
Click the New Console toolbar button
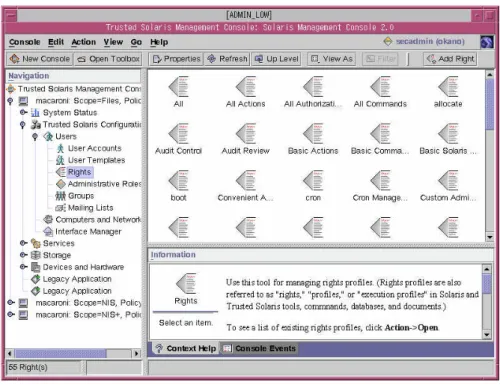(40, 59)
